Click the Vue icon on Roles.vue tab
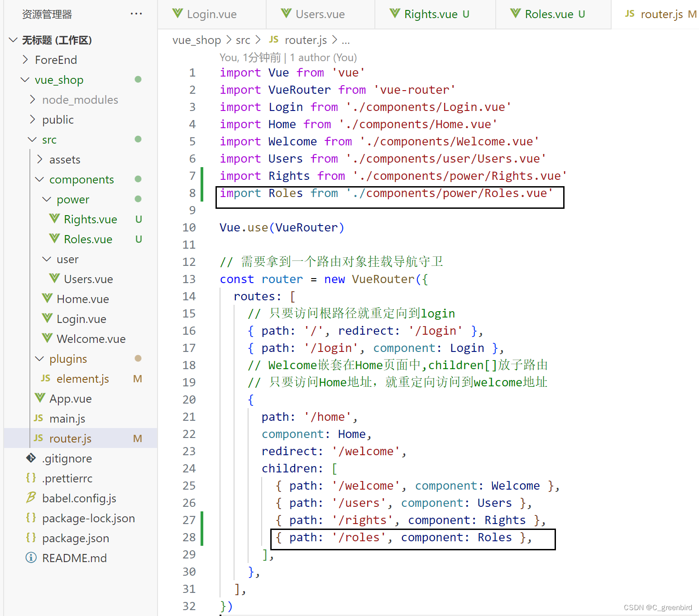 click(x=516, y=14)
